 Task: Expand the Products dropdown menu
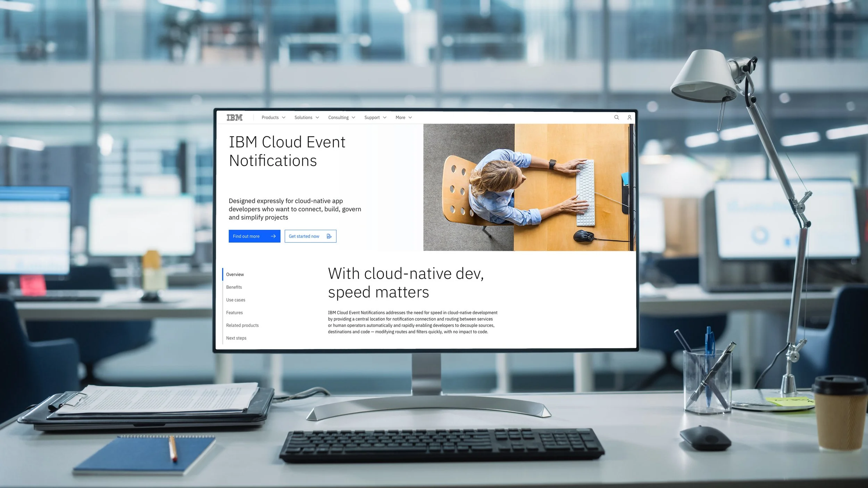(x=284, y=117)
